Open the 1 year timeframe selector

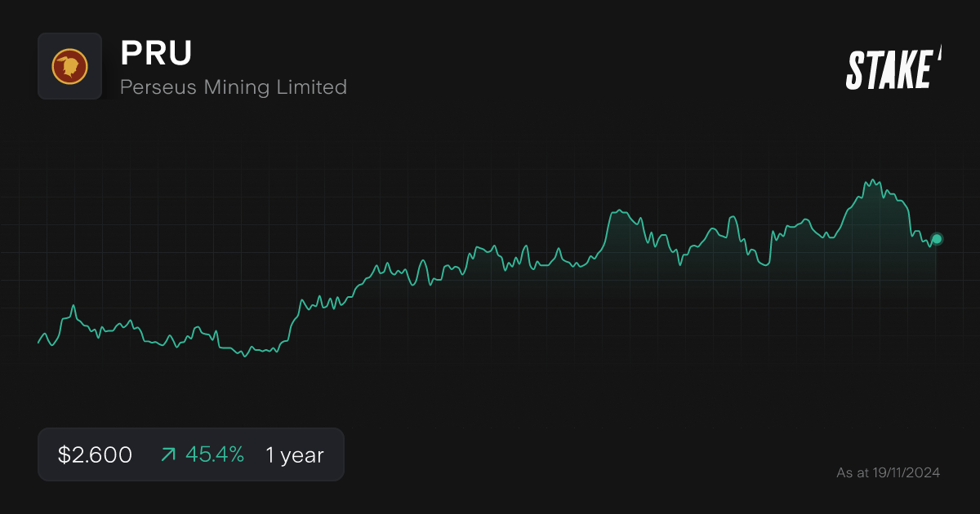[x=294, y=454]
